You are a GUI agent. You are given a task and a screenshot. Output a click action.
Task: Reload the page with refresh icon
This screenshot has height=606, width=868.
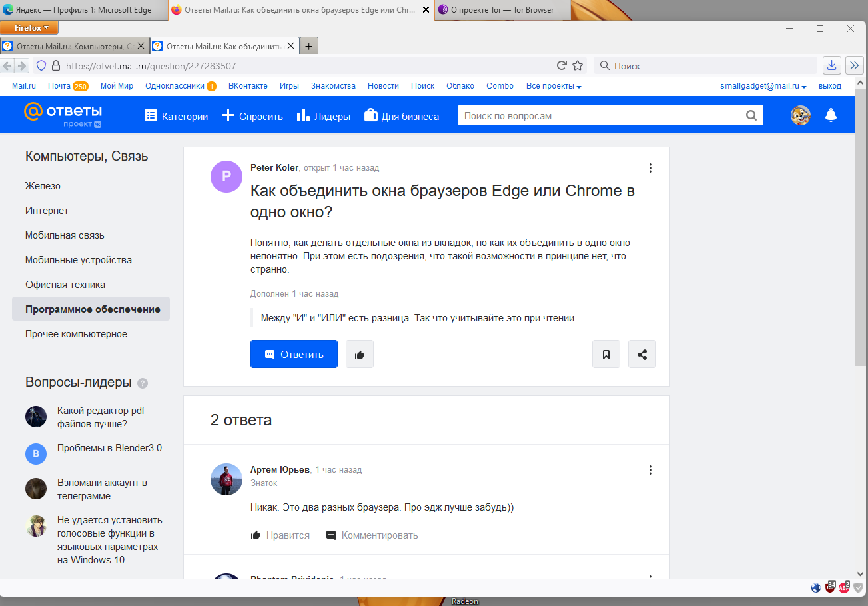(562, 65)
